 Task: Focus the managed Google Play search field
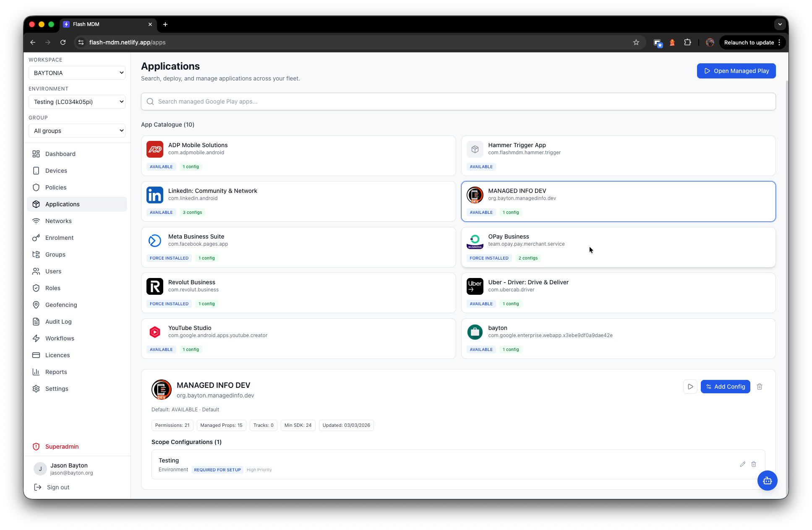click(458, 101)
